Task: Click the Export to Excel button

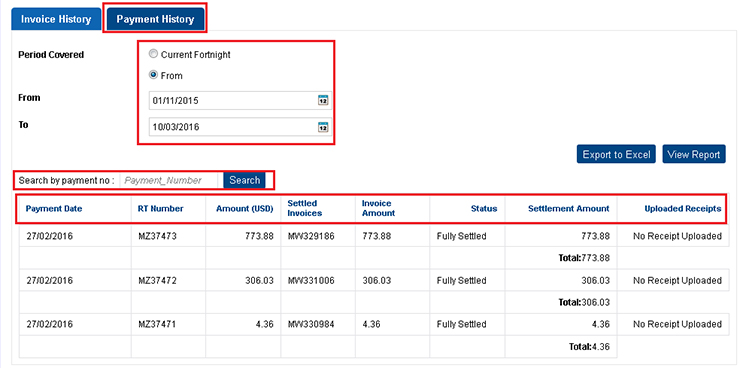Action: tap(616, 154)
